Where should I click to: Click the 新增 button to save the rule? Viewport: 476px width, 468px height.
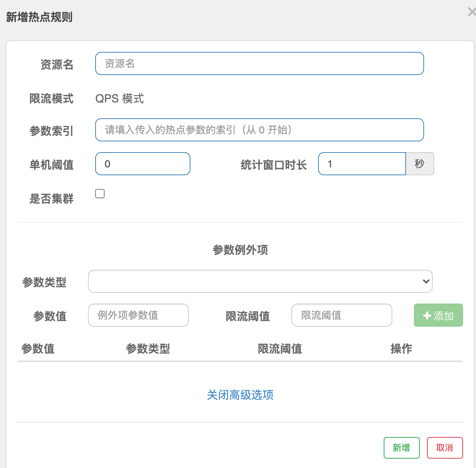pos(401,448)
